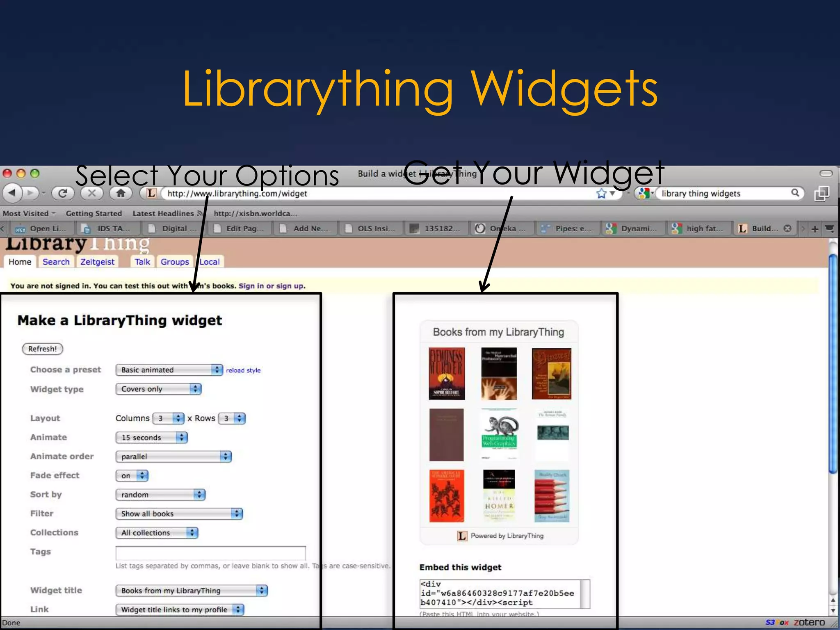Click the zotero status bar icon
The image size is (840, 630).
pos(809,622)
